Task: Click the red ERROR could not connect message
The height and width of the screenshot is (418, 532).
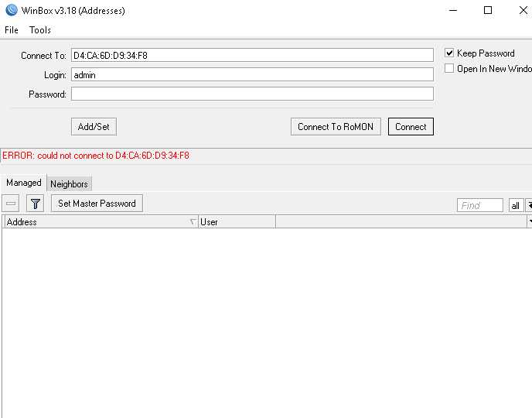Action: point(96,156)
